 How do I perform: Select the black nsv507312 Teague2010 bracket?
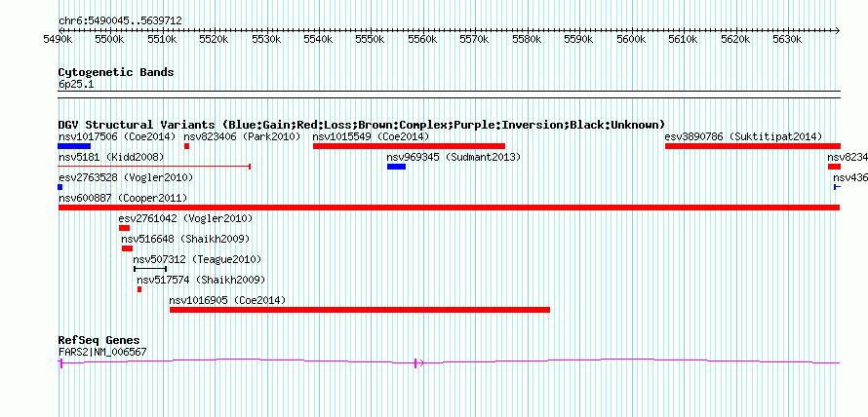pos(150,269)
